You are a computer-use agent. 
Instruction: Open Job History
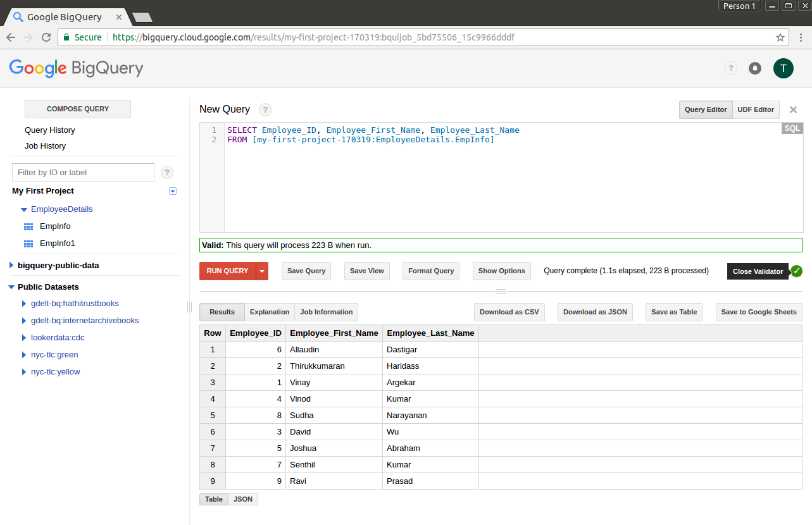46,146
